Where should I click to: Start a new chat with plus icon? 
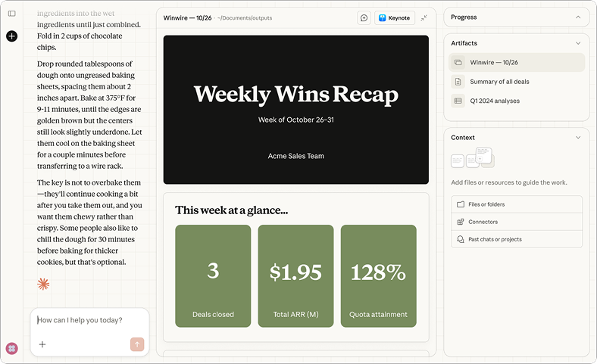[12, 36]
